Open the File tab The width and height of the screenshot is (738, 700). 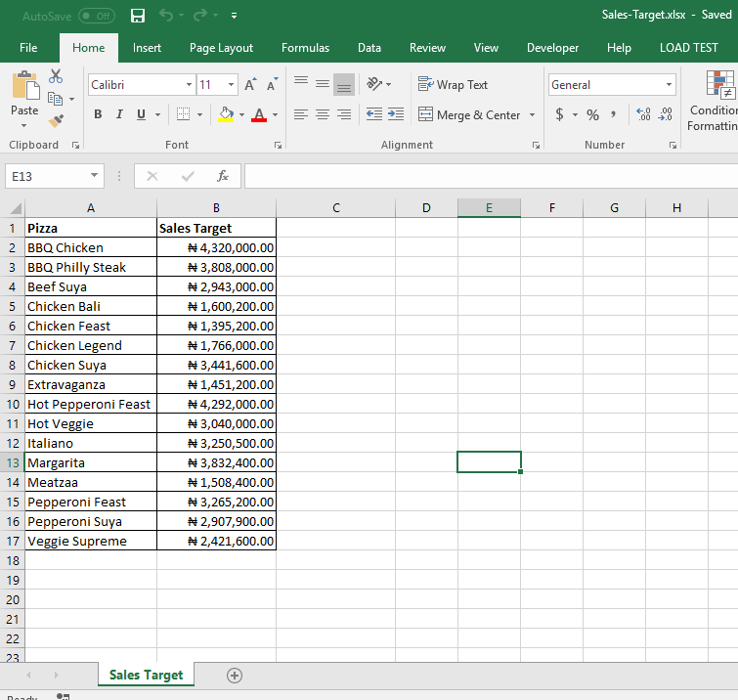pyautogui.click(x=28, y=48)
